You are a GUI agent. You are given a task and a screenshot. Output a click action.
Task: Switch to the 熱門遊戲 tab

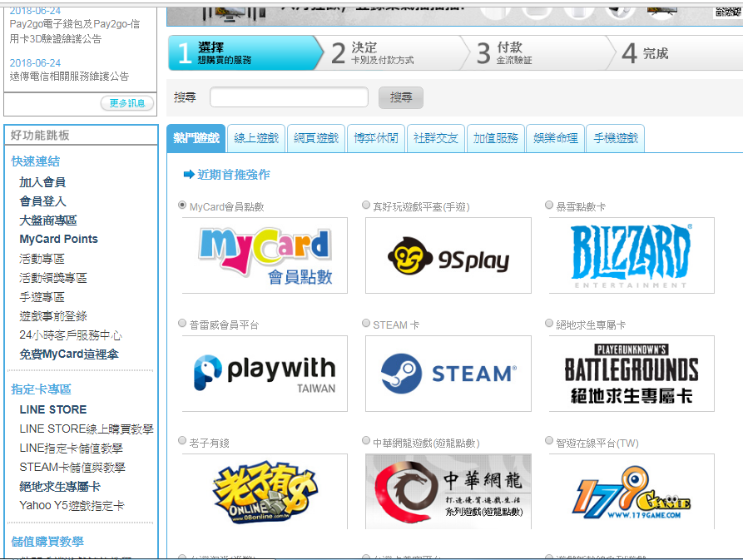point(196,138)
